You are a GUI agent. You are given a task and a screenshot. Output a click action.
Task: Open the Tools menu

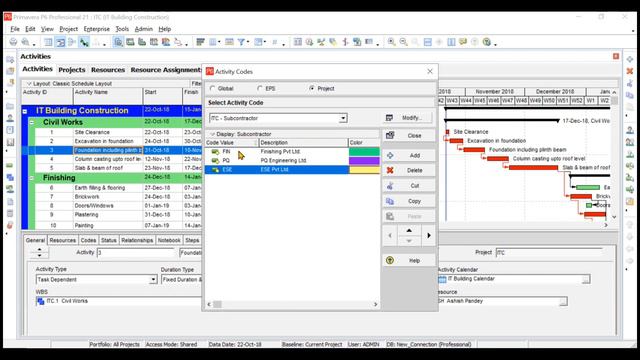click(122, 29)
